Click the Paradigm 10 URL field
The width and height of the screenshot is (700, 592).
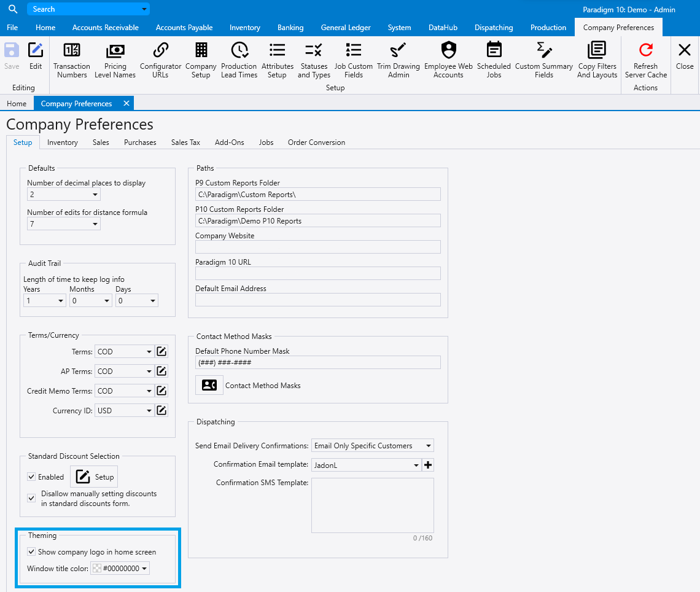(x=318, y=273)
